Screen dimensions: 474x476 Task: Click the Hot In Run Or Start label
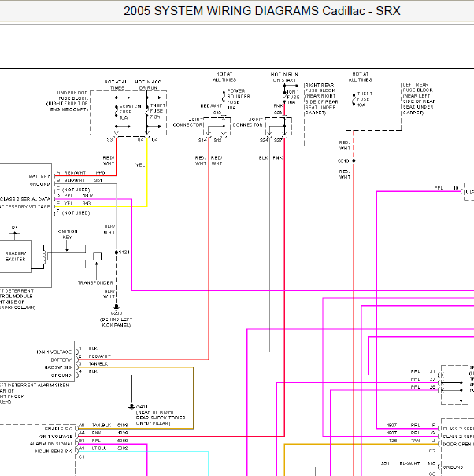[x=284, y=77]
